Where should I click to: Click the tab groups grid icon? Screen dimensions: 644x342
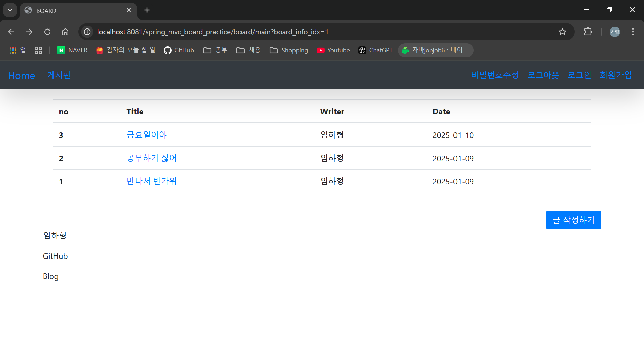(38, 50)
